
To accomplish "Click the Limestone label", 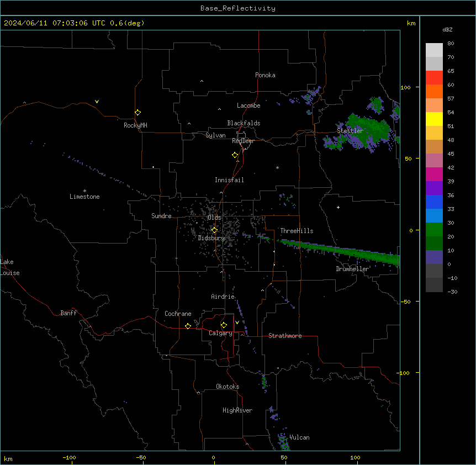I will tap(84, 197).
